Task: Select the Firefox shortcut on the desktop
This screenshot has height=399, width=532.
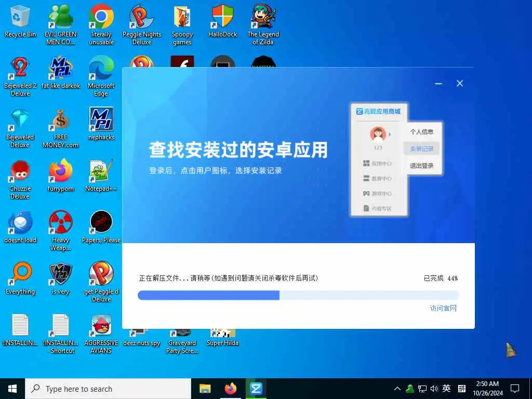Action: 60,176
